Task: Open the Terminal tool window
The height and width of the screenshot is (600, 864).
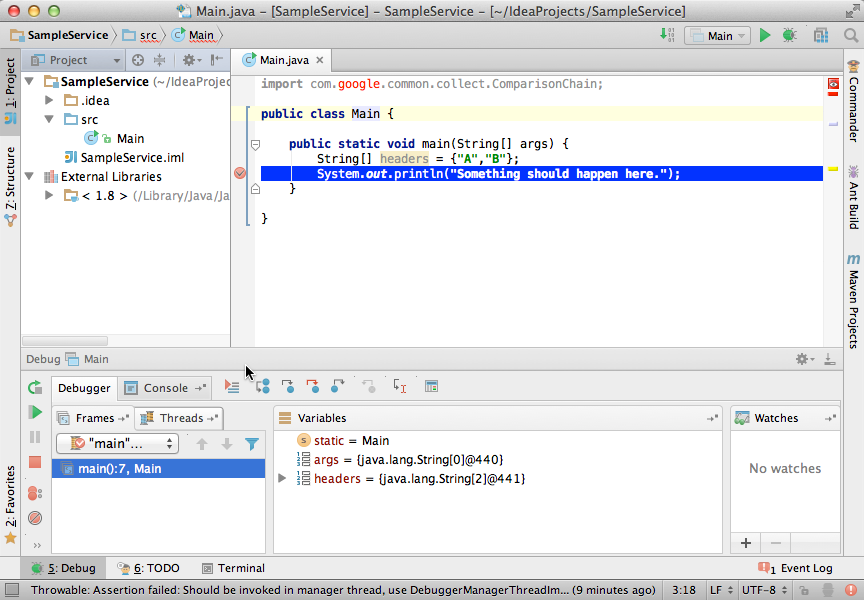Action: (234, 568)
